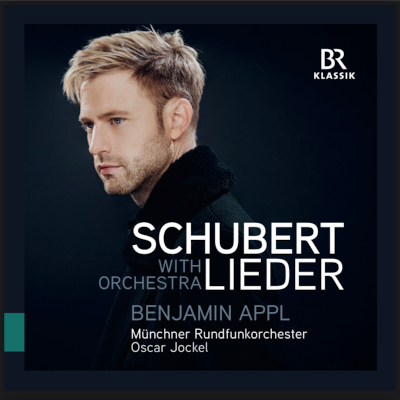Click the word WITH beside LIEDER

(180, 267)
